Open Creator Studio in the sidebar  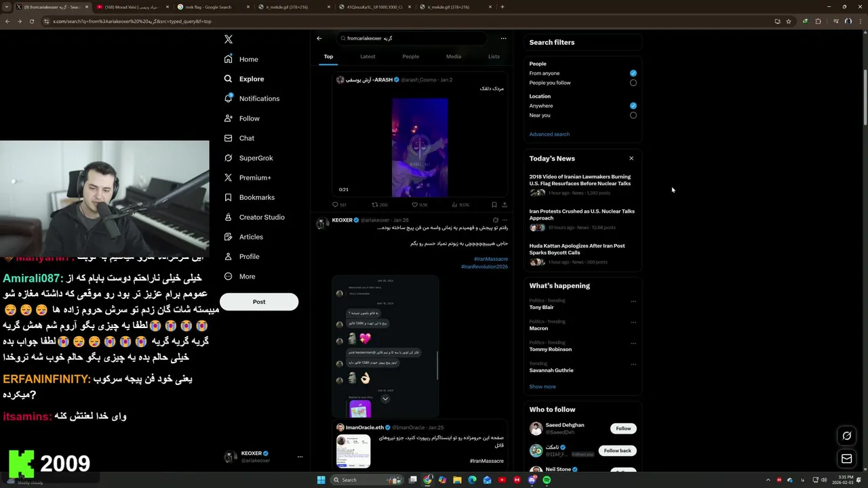pyautogui.click(x=254, y=217)
